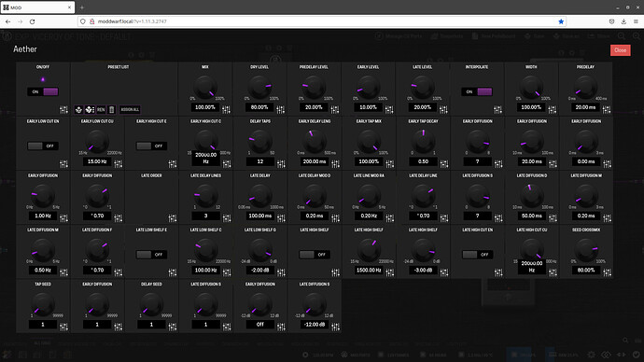The height and width of the screenshot is (362, 644).
Task: Open the addressing icon for Late High Cut Cu
Action: (x=553, y=272)
